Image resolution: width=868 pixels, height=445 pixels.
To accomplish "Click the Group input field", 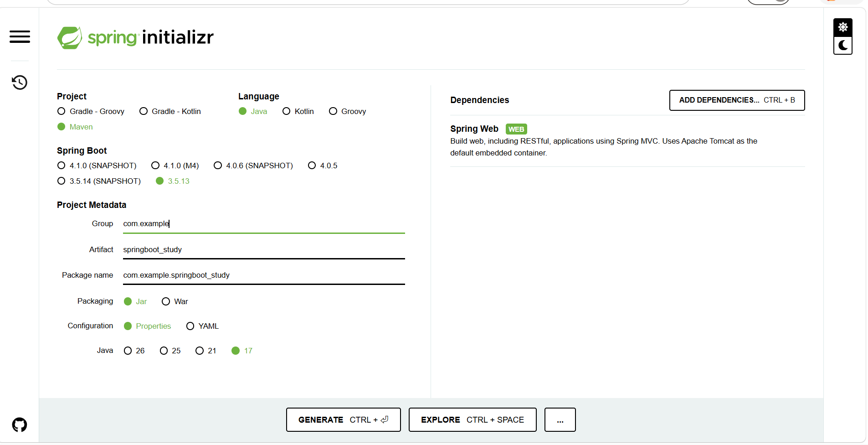I will coord(264,224).
